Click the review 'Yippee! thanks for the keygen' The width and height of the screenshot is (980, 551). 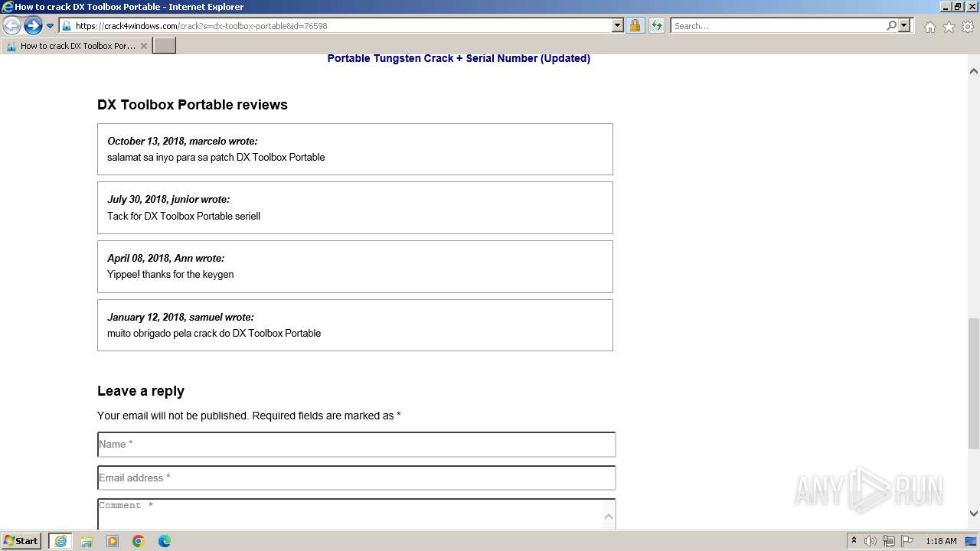click(171, 274)
